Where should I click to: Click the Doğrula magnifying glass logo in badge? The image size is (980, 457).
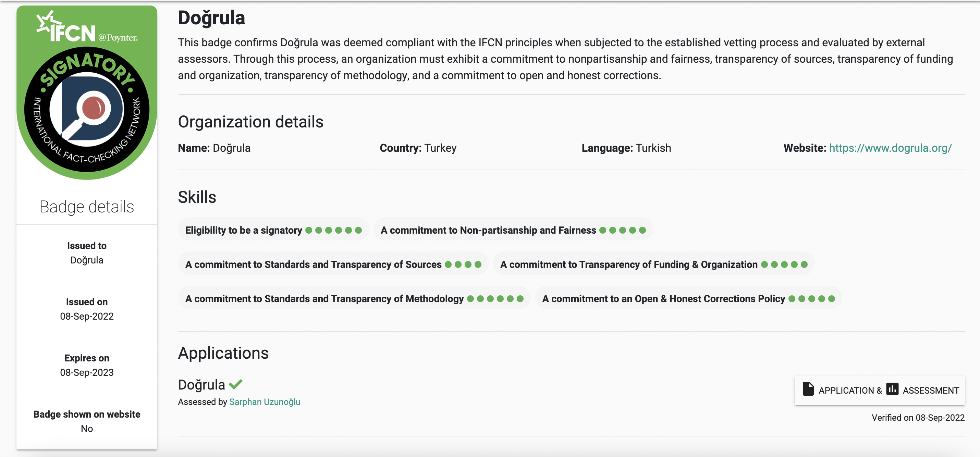point(87,109)
